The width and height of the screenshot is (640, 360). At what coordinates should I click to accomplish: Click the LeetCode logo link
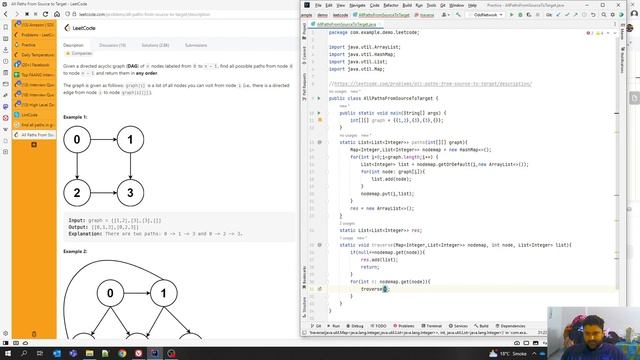[80, 28]
